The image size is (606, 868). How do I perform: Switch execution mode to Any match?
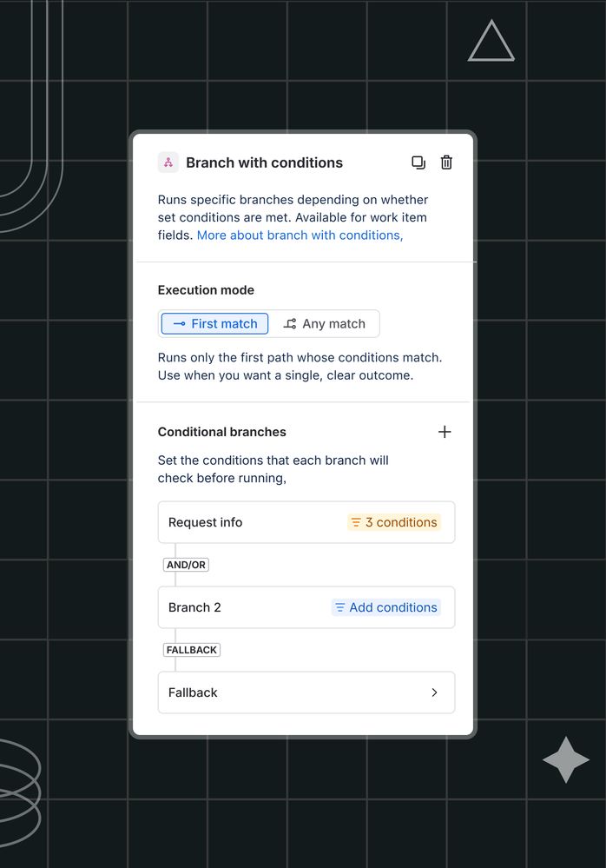[325, 323]
